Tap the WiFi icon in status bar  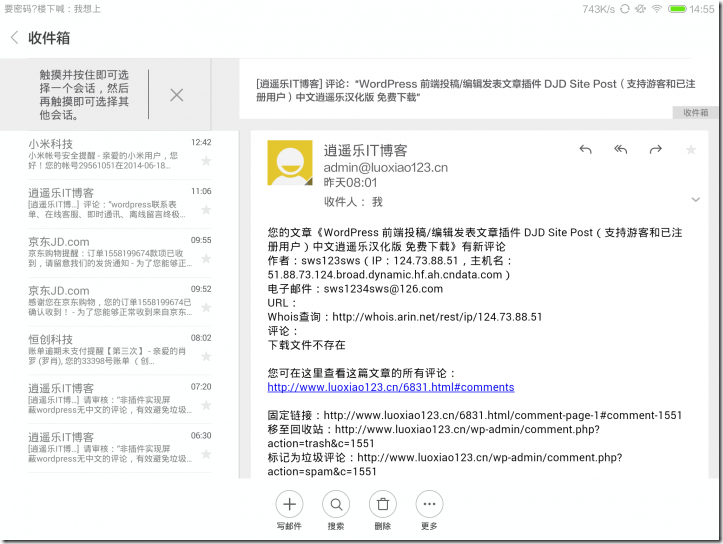657,9
